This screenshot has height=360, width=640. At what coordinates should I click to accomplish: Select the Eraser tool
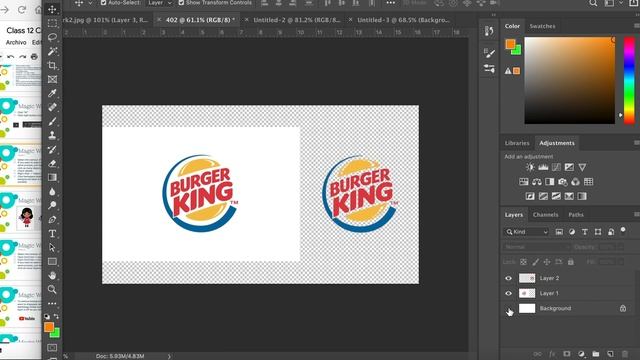pyautogui.click(x=52, y=163)
